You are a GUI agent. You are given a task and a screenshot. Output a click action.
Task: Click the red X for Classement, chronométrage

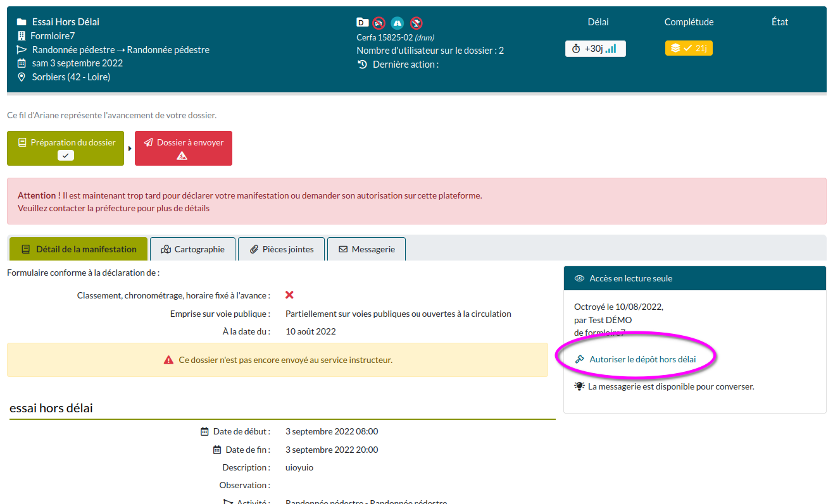pos(289,295)
